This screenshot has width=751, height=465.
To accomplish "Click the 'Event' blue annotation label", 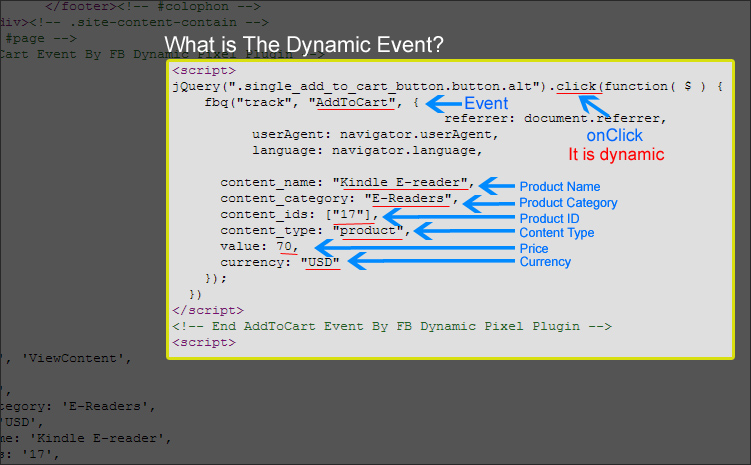I will pos(486,103).
